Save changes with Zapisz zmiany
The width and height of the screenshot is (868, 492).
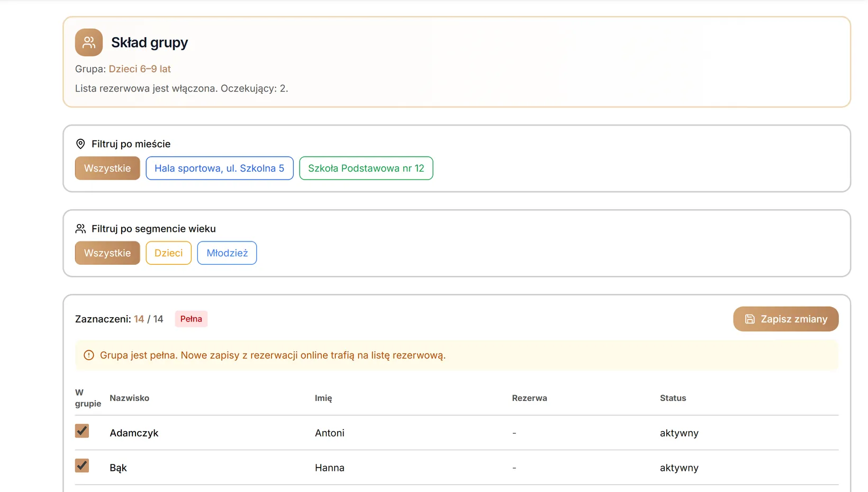pos(786,319)
